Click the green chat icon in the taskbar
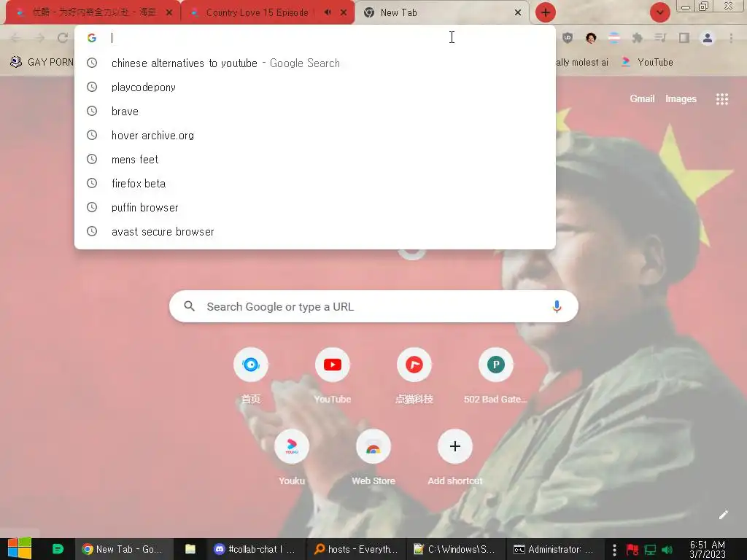 point(58,549)
